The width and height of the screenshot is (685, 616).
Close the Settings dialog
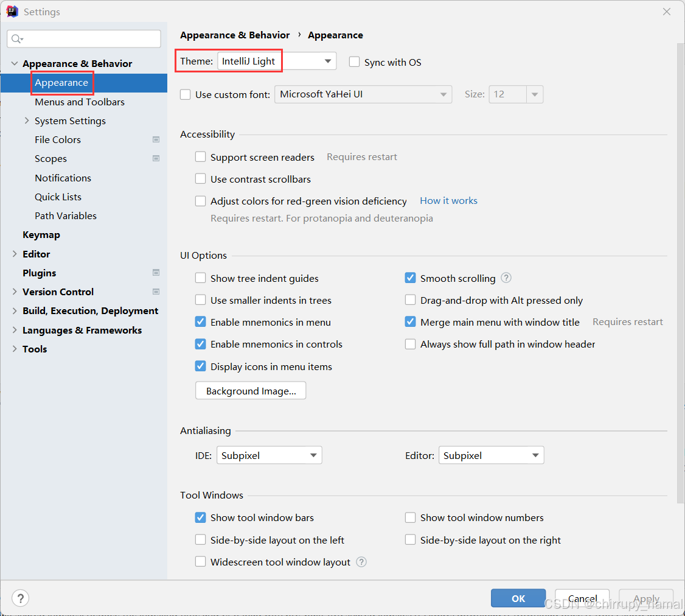[x=666, y=12]
